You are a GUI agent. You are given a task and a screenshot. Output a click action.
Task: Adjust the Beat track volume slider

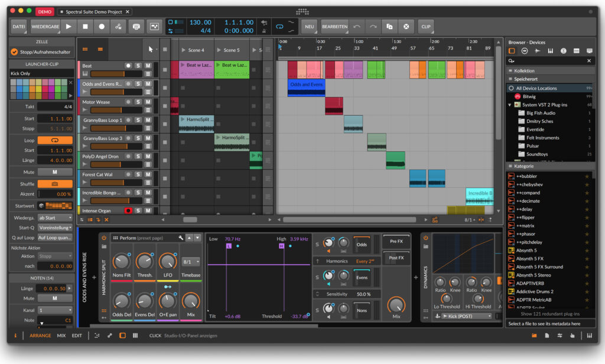116,74
